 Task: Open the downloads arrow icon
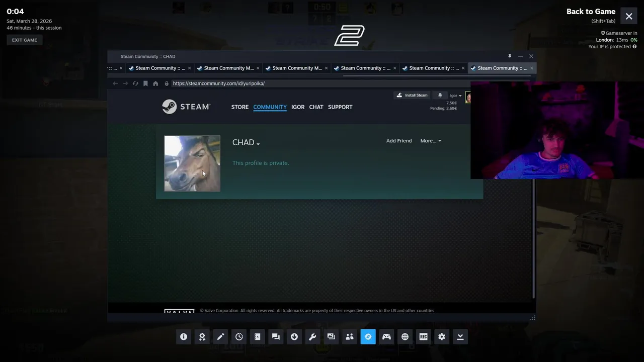click(x=294, y=337)
